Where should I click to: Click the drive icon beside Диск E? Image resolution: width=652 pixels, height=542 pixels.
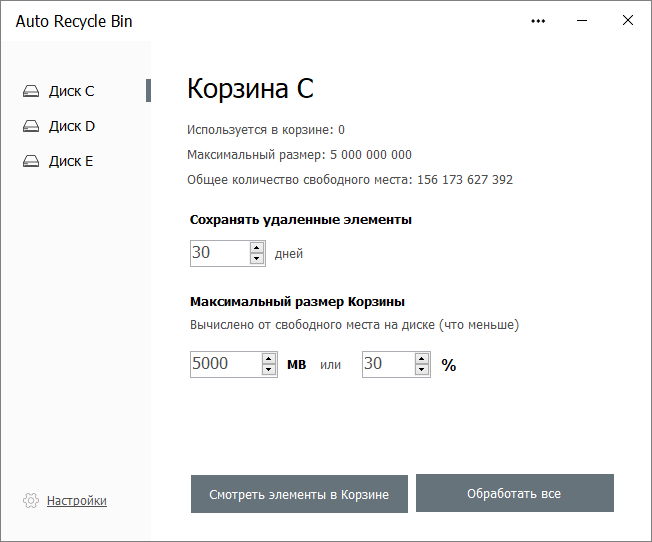[31, 161]
